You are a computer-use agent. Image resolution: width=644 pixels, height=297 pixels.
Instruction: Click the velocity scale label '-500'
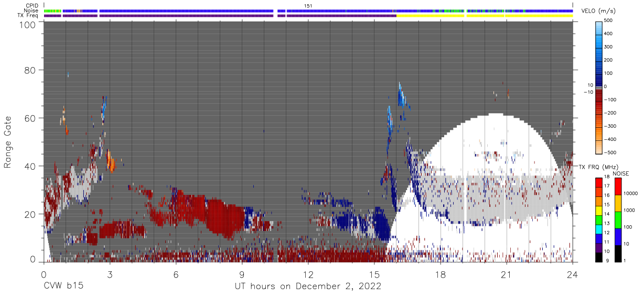(x=609, y=153)
